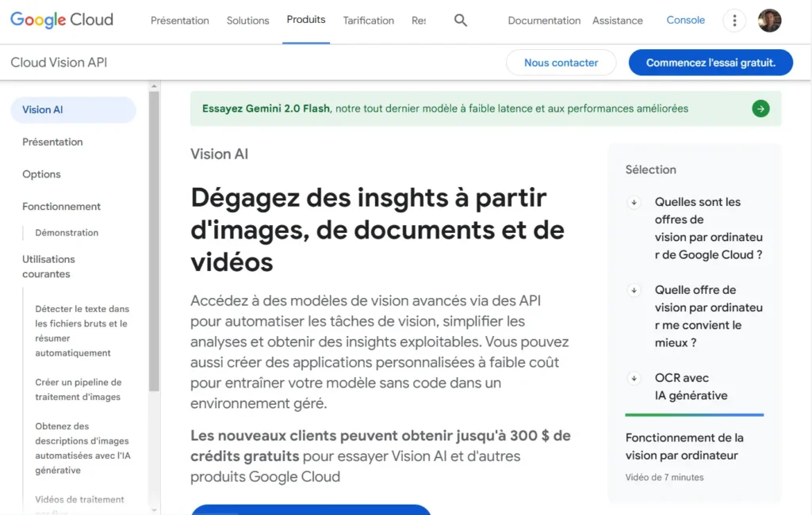Expand arrow beside 'Quelle offre de vision'
Screen dimensions: 812x515
[x=634, y=290]
